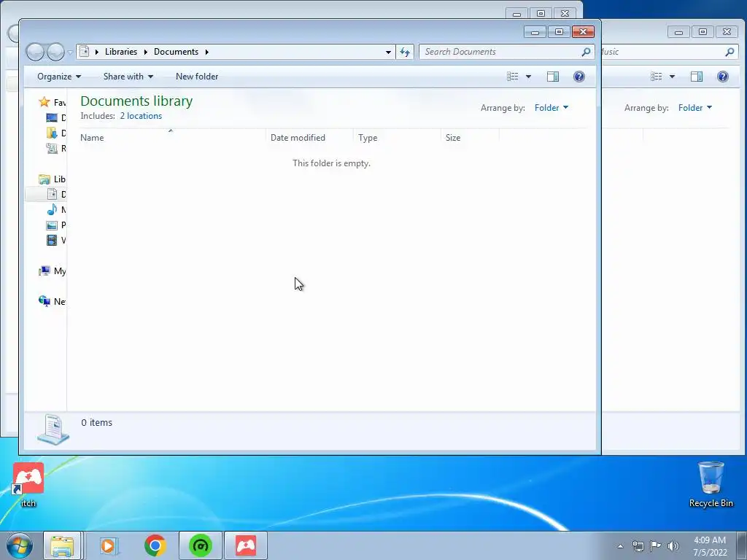
Task: Launch Google Chrome from taskbar
Action: pos(155,545)
